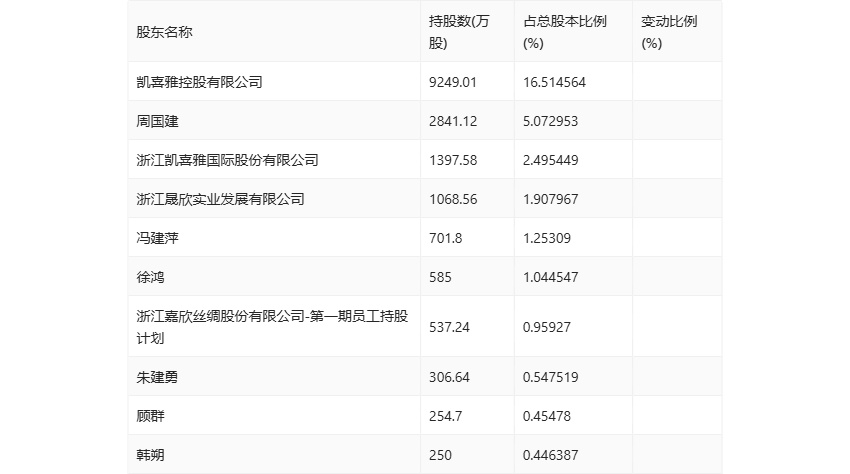Screen dimensions: 850x474
Task: Click percentage 0.547519
Action: [x=550, y=377]
